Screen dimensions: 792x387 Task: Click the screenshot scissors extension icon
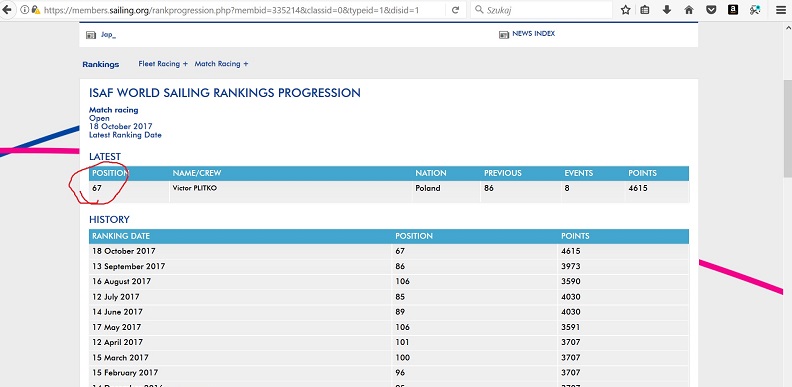point(755,10)
